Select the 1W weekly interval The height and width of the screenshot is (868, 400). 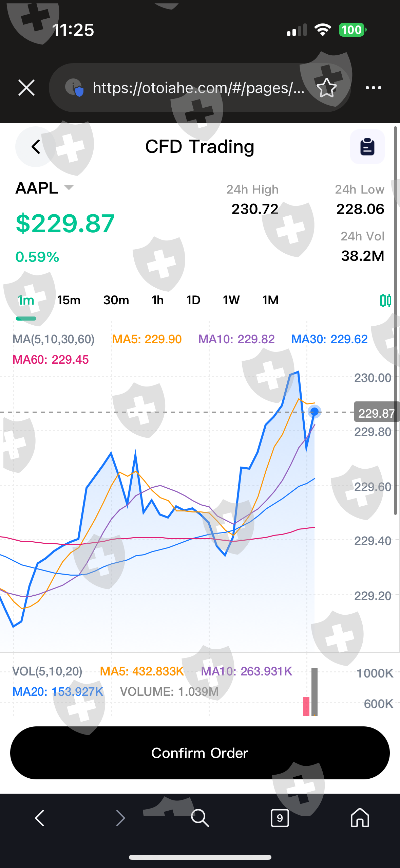pos(231,300)
